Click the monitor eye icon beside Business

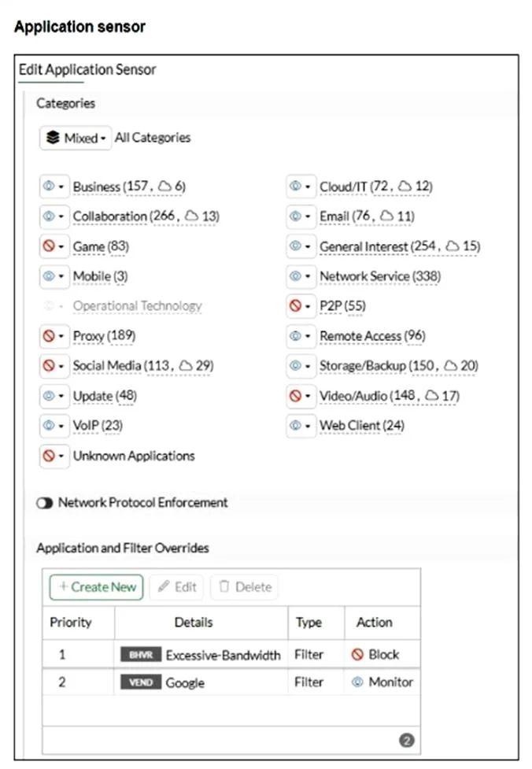pyautogui.click(x=49, y=186)
